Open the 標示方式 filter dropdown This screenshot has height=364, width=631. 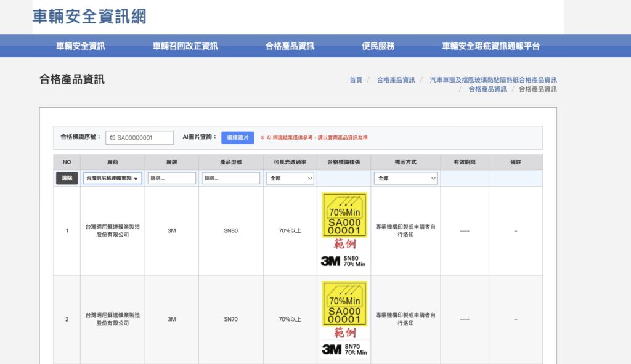pos(405,178)
